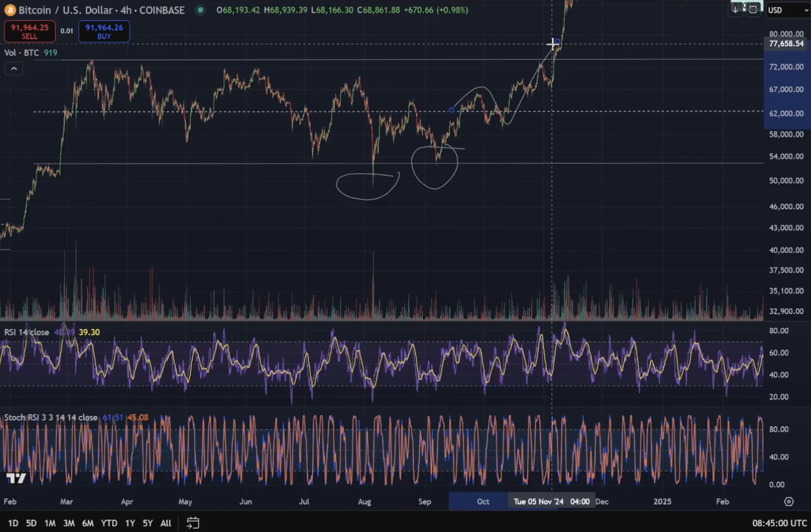Click the 08:45:00 UTC timezone clock
The width and height of the screenshot is (811, 532).
coord(779,523)
